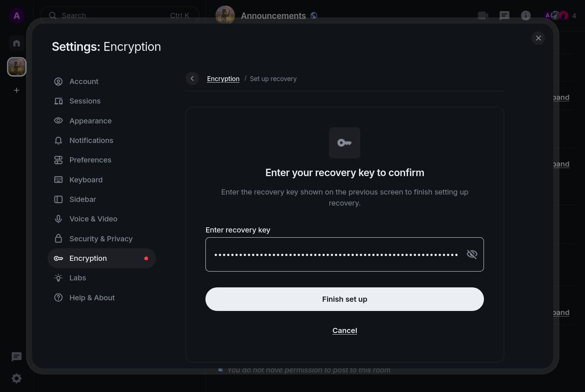This screenshot has width=585, height=392.
Task: Select the Voice & Video microphone icon
Action: click(x=58, y=219)
